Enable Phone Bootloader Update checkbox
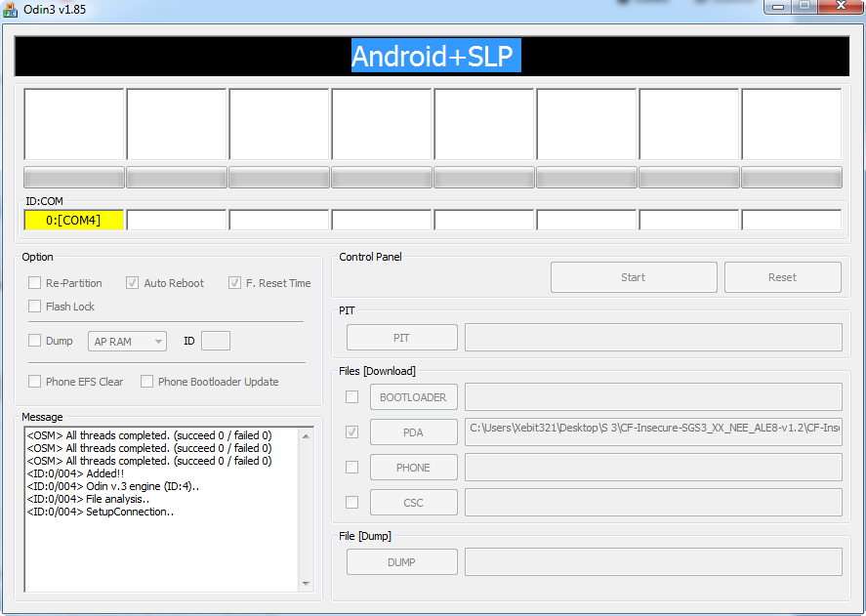The image size is (866, 616). pos(146,381)
